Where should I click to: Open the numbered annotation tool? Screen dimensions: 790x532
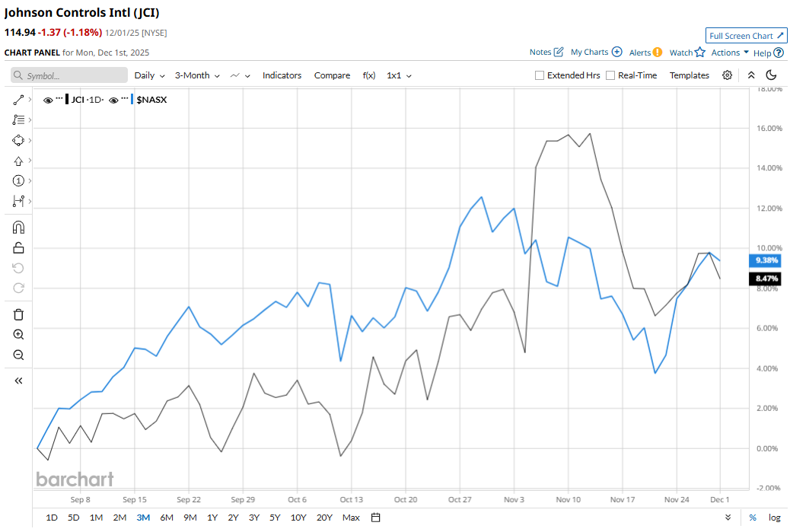[18, 181]
